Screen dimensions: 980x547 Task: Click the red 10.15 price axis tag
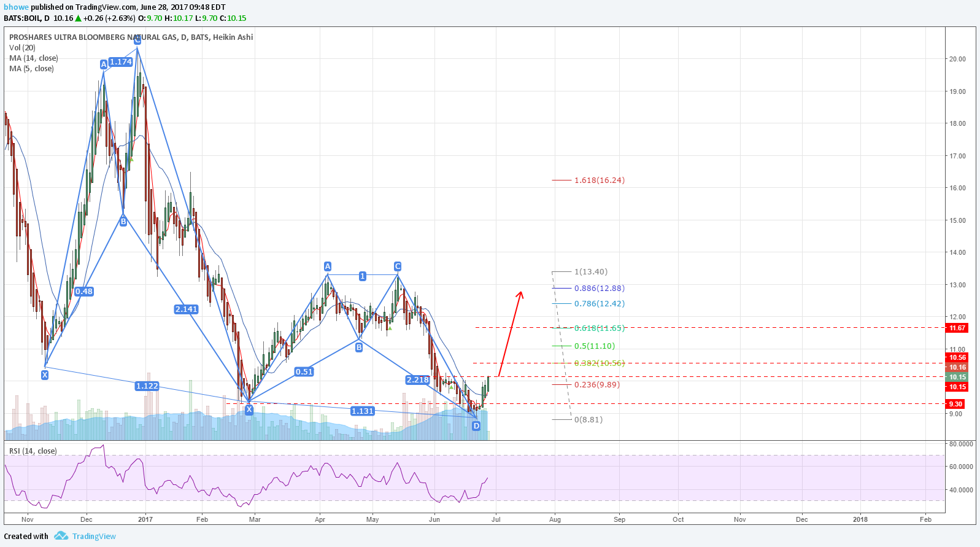[x=957, y=387]
